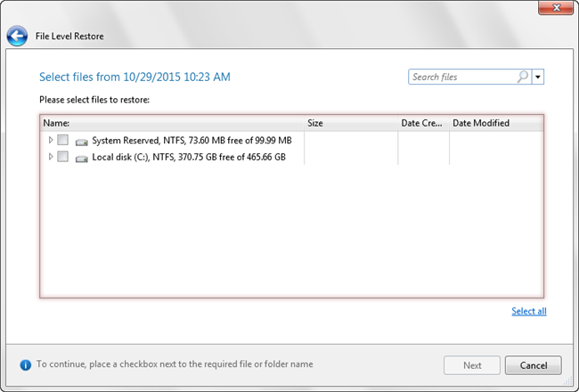Focus the Search files input field
This screenshot has height=392, width=579.
pyautogui.click(x=461, y=77)
